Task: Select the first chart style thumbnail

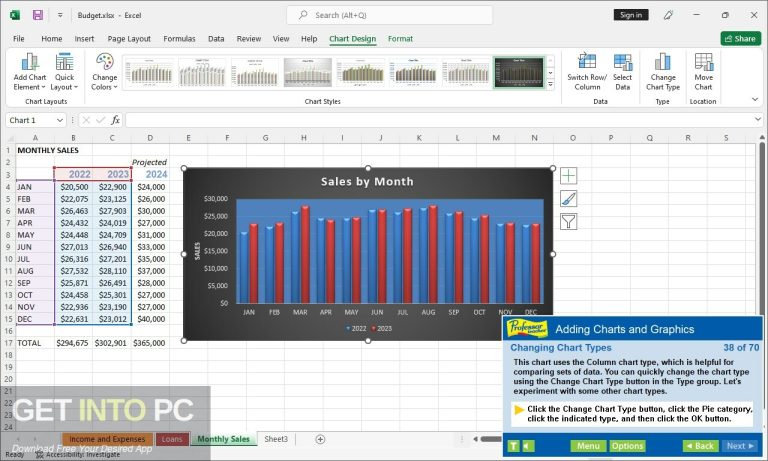Action: click(149, 73)
